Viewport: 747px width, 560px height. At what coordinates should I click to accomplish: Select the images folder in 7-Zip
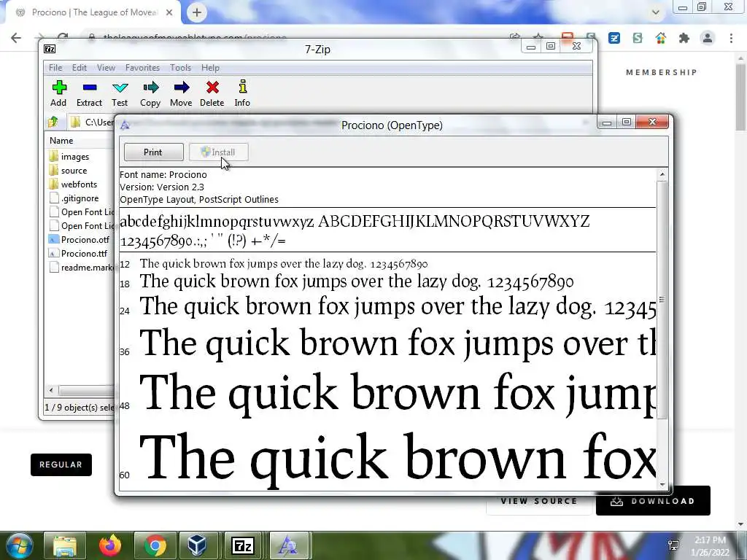[69, 157]
